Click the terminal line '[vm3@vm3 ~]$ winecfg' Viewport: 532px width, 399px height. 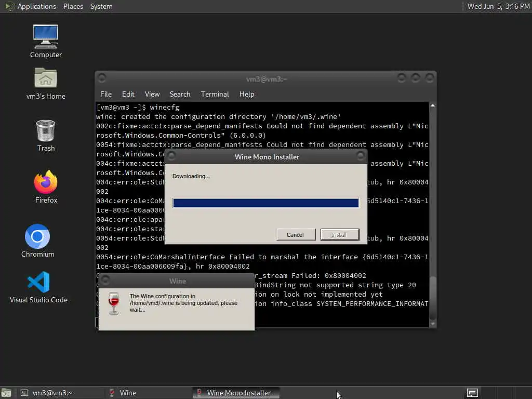[x=137, y=107]
